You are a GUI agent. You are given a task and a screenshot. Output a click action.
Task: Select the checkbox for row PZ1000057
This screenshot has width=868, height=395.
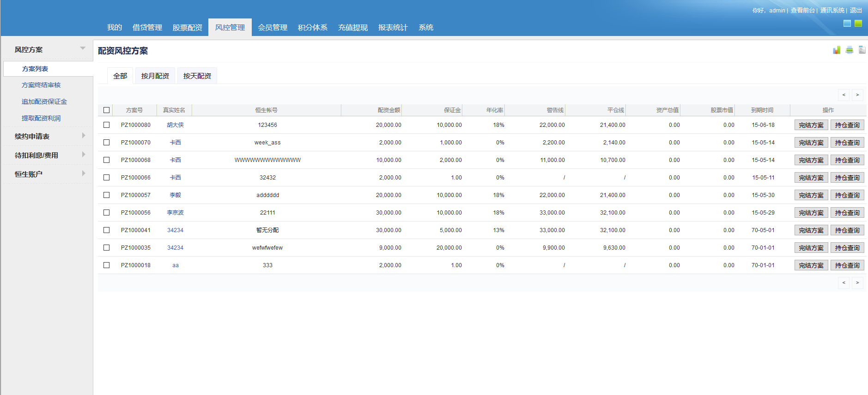click(x=107, y=195)
